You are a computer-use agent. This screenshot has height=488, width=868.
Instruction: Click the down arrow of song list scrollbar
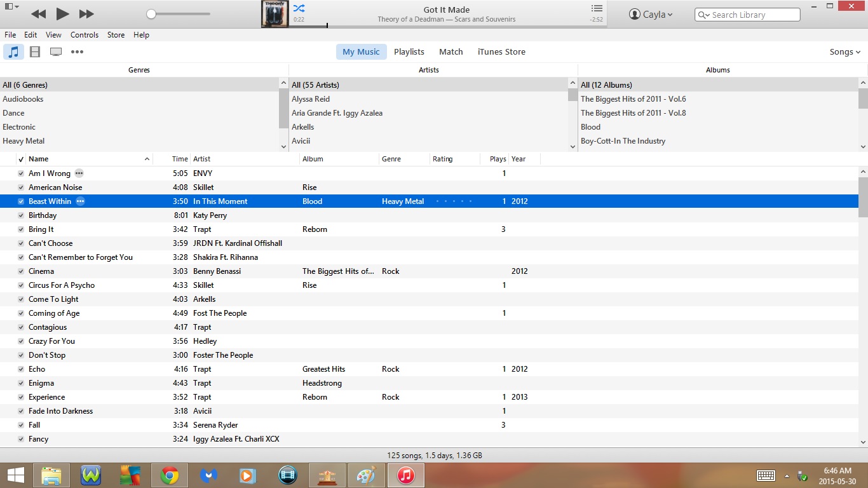tap(863, 441)
